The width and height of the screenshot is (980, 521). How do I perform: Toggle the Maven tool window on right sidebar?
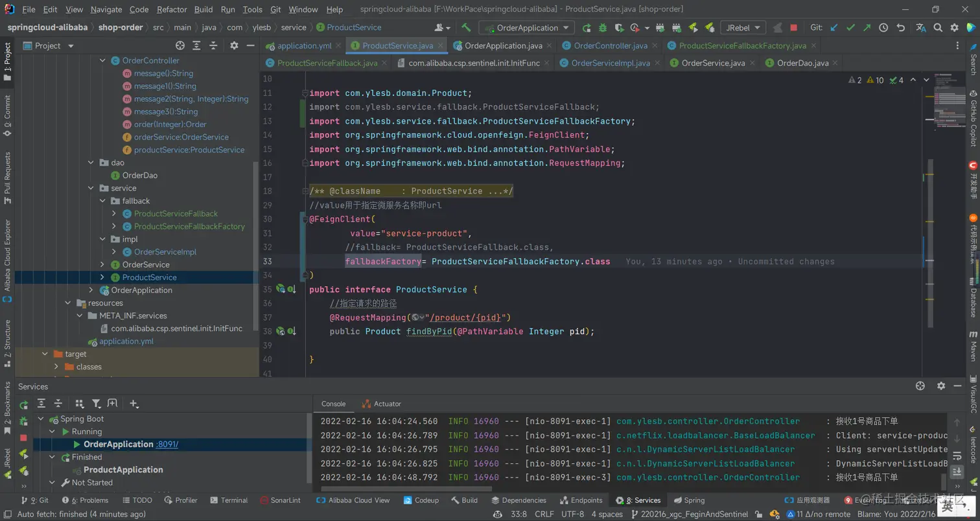[x=973, y=347]
